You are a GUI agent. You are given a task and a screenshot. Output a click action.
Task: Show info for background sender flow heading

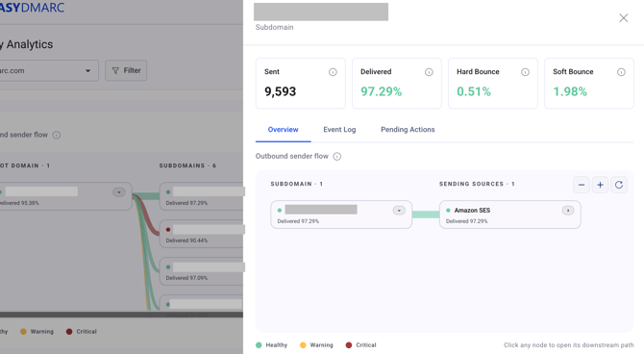click(x=57, y=135)
